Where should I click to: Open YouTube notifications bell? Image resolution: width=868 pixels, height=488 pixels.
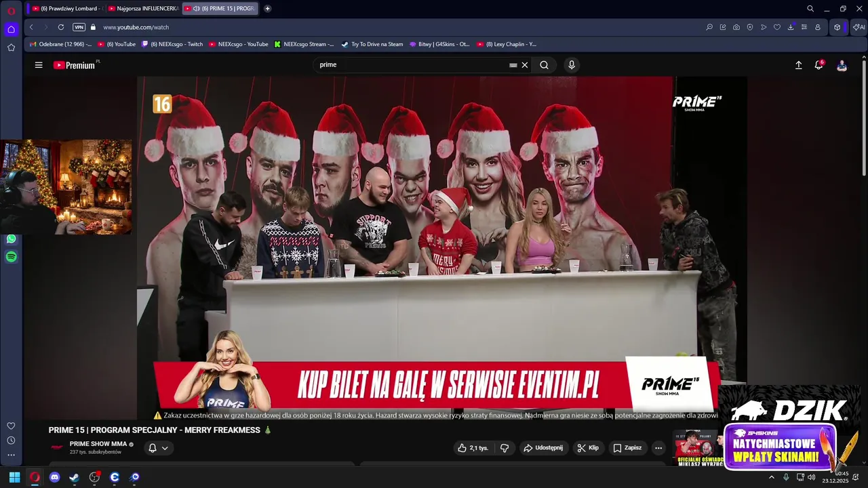pyautogui.click(x=819, y=65)
